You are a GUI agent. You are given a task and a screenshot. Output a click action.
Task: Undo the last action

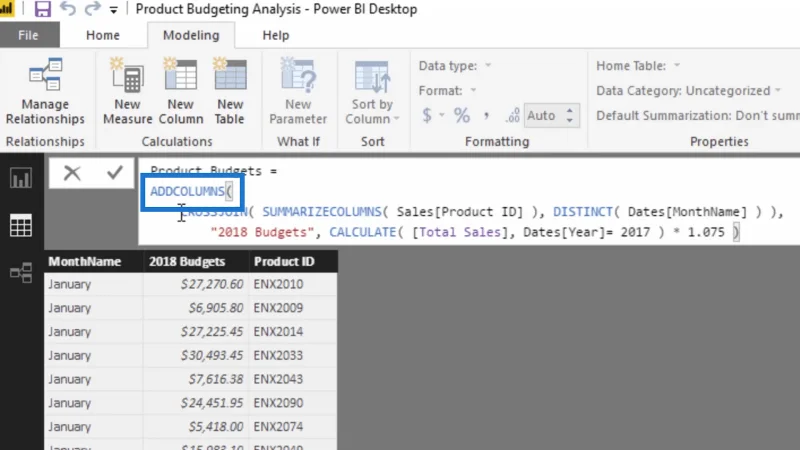[67, 9]
